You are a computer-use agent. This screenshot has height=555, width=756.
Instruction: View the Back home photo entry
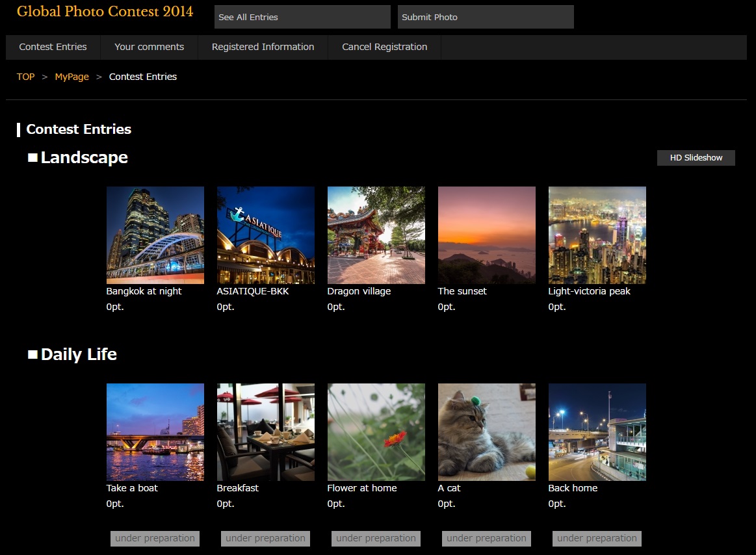coord(597,432)
